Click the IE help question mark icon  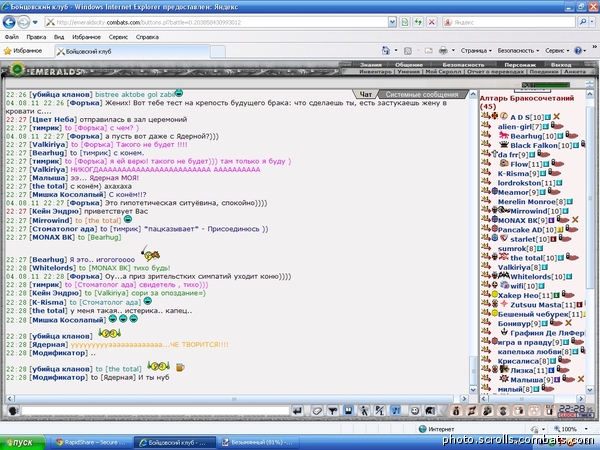[x=578, y=51]
